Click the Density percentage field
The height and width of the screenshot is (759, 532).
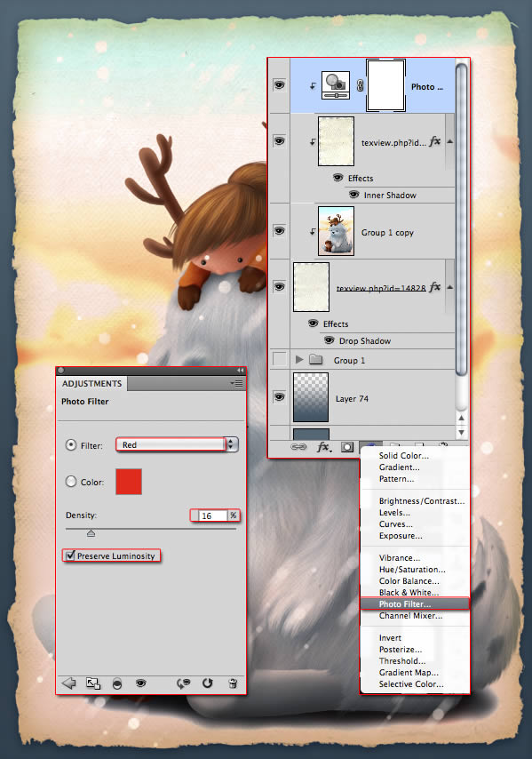(213, 515)
